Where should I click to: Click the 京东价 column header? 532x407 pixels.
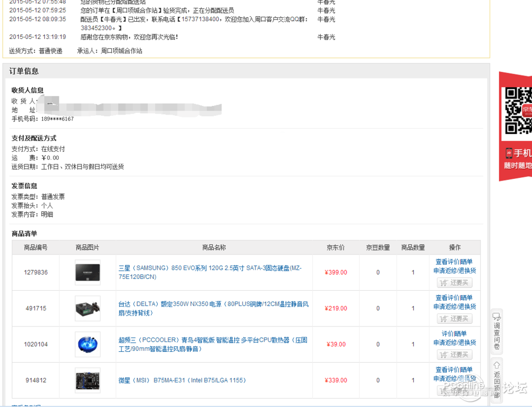(x=335, y=248)
